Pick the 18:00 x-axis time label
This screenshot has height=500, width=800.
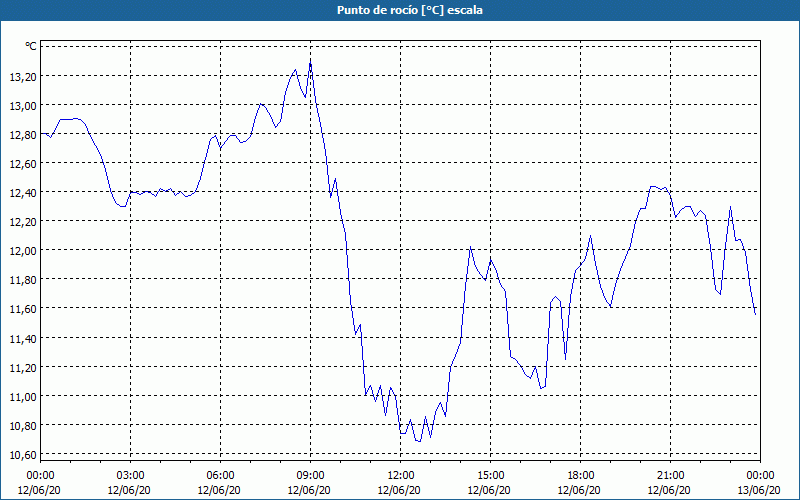pyautogui.click(x=580, y=476)
